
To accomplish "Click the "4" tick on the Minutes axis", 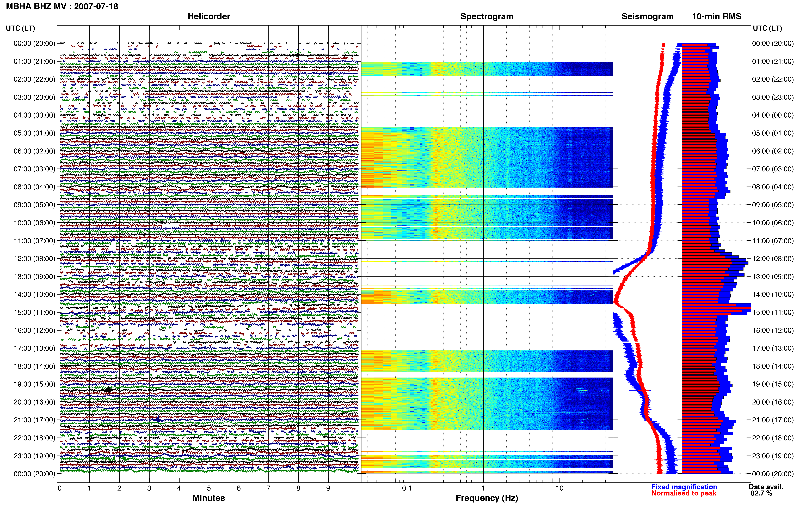I will 179,488.
